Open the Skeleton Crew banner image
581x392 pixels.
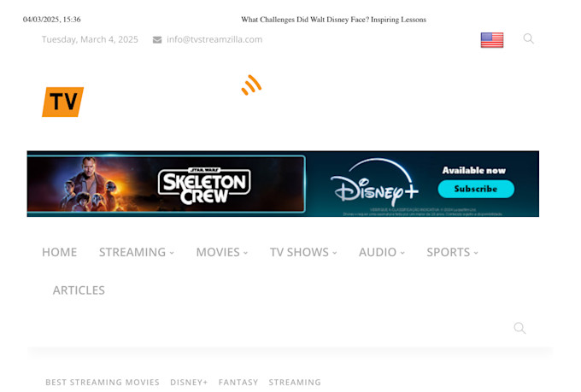[166, 184]
